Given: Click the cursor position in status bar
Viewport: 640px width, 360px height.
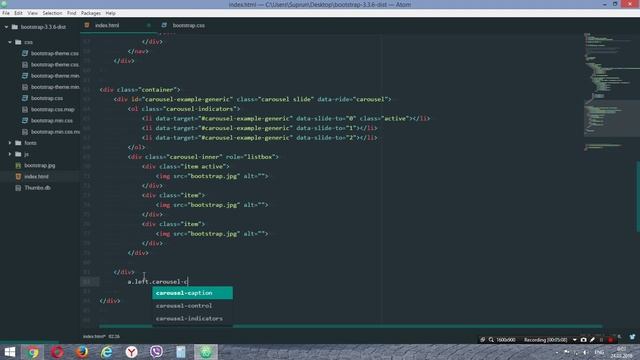Looking at the screenshot, I should point(114,337).
